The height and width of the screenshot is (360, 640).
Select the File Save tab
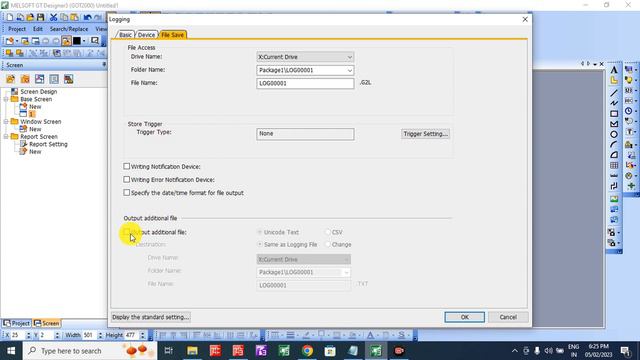click(172, 35)
